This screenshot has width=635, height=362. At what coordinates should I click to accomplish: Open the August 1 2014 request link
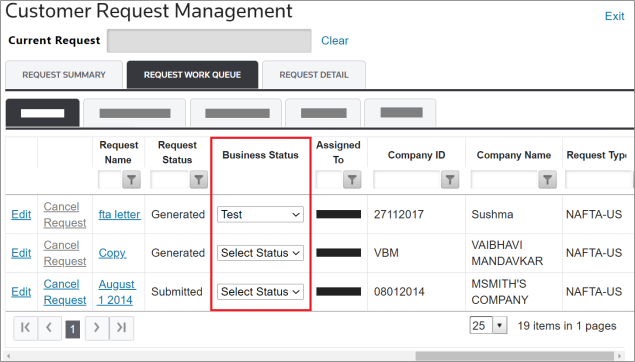click(x=117, y=292)
